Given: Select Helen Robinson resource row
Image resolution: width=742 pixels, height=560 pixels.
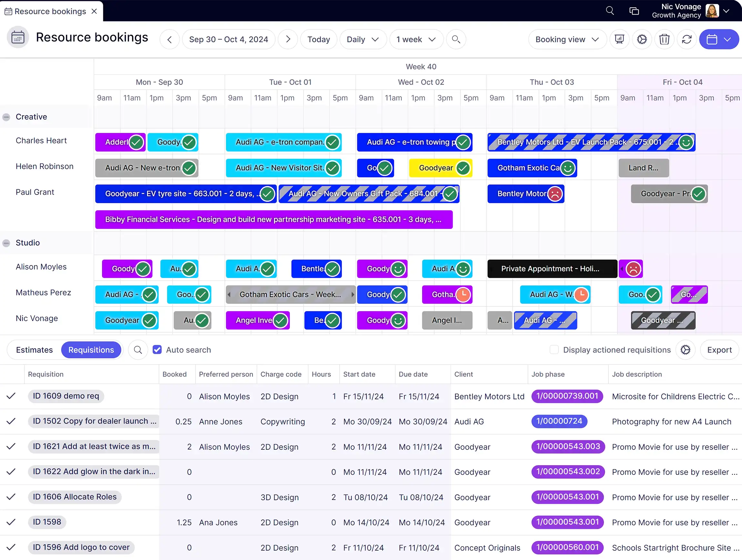Looking at the screenshot, I should click(45, 166).
